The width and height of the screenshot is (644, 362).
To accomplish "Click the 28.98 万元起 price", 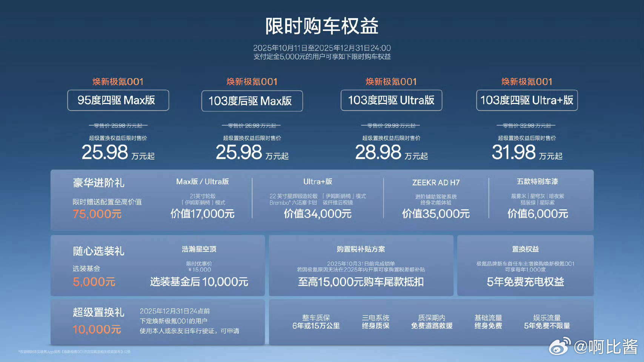I will pos(391,152).
